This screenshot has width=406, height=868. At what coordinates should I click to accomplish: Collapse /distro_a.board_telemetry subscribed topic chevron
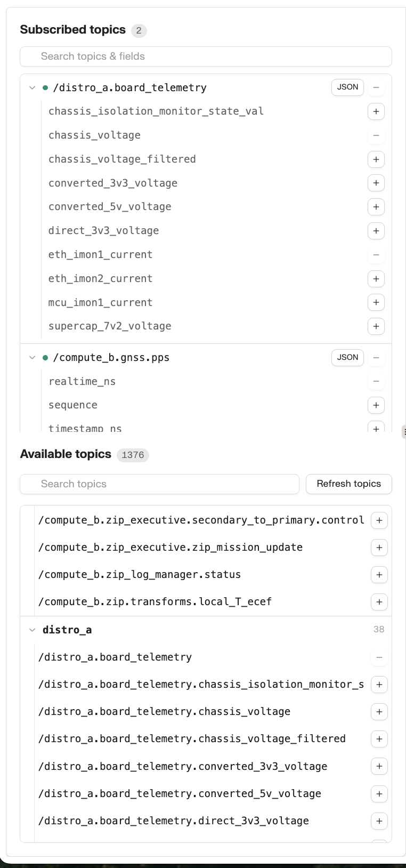[32, 87]
